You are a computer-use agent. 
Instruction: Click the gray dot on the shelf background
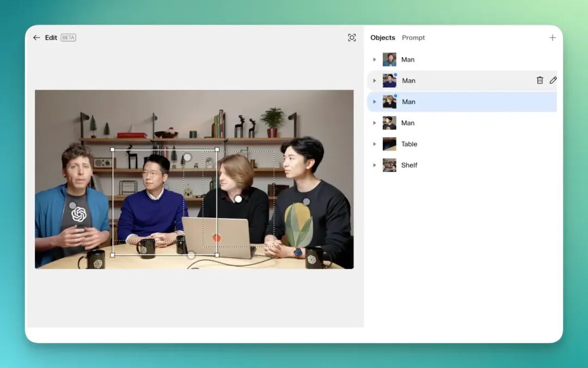click(187, 157)
